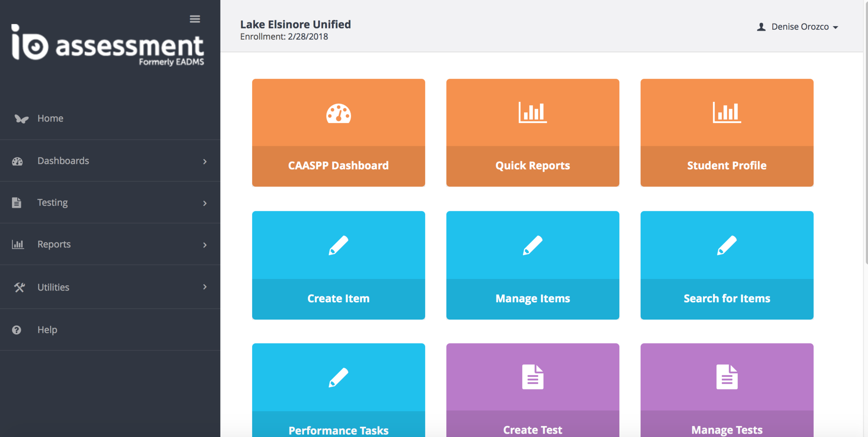Toggle the hamburger sidebar menu icon
Image resolution: width=868 pixels, height=437 pixels.
[195, 19]
